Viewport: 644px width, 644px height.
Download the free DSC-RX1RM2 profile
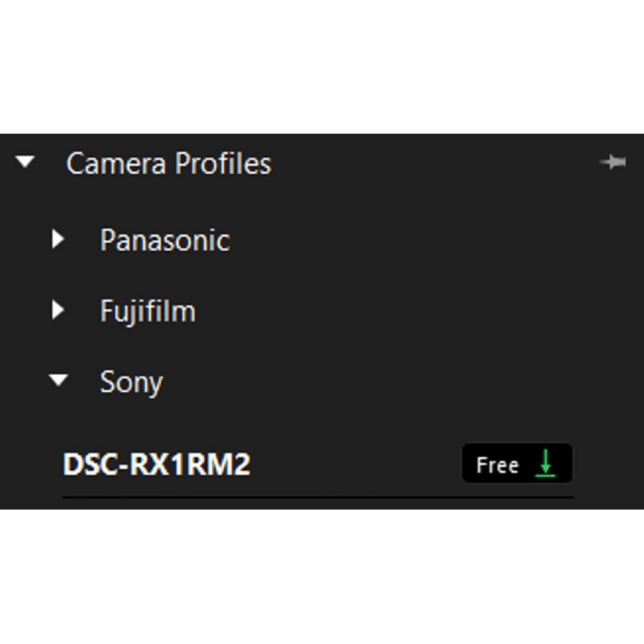pos(546,464)
